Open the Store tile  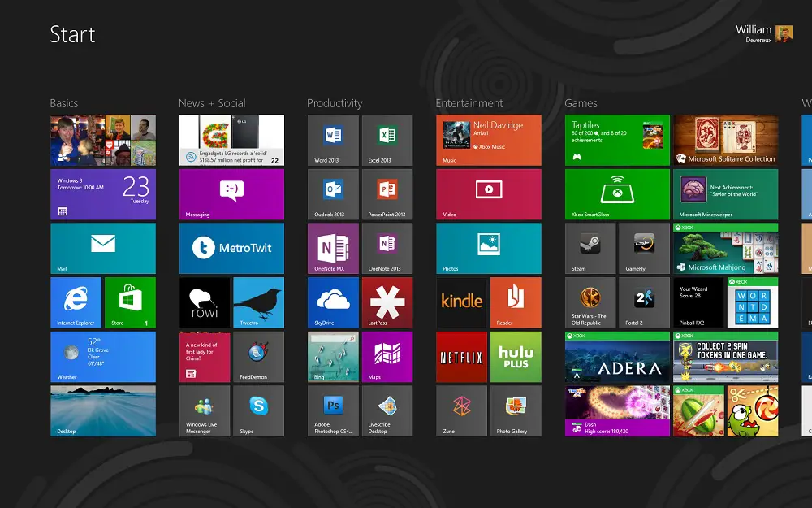point(130,302)
